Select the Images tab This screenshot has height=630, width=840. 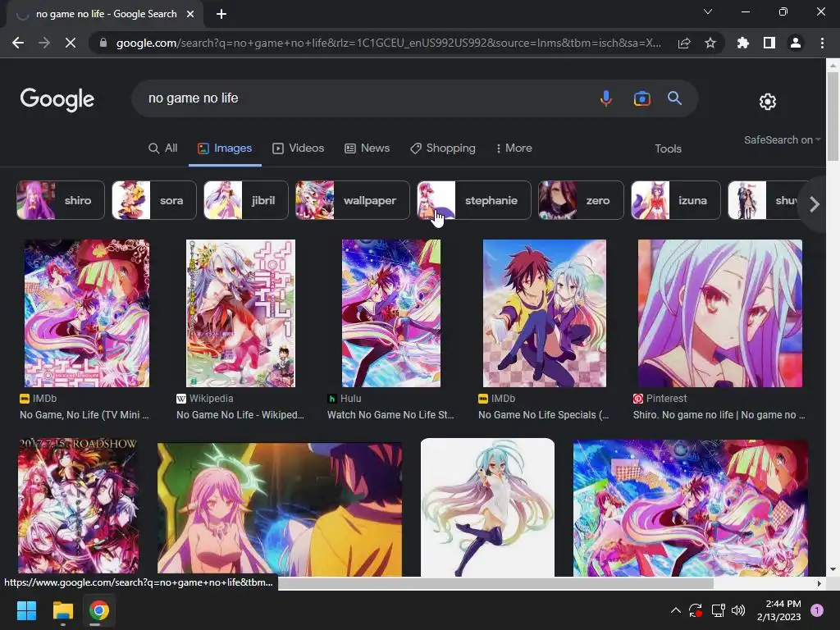[225, 148]
